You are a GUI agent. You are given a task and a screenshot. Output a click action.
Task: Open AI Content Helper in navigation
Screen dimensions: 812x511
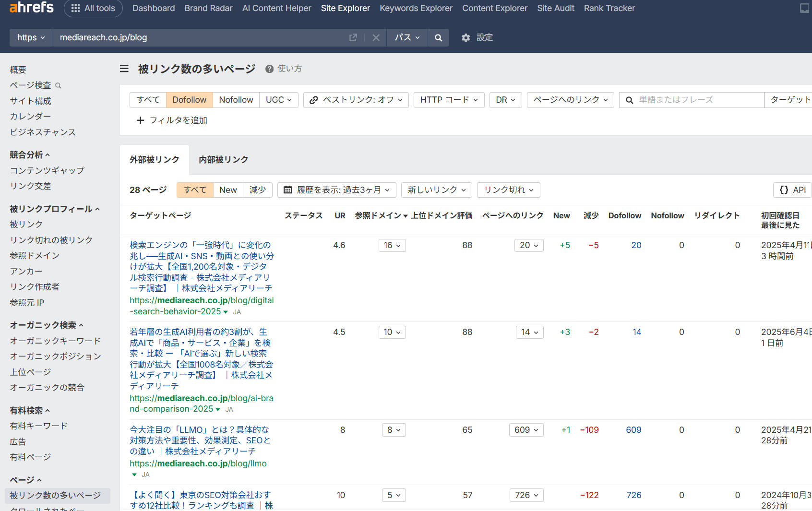tap(277, 8)
